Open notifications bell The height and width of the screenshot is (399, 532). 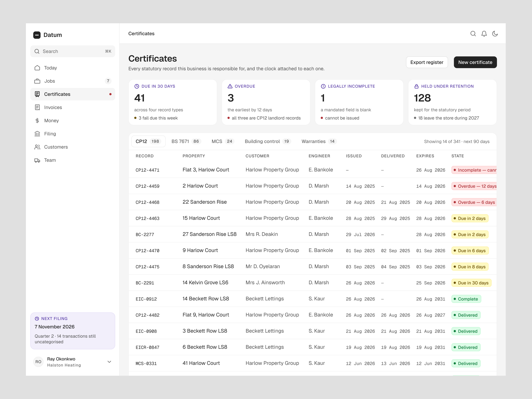[484, 34]
